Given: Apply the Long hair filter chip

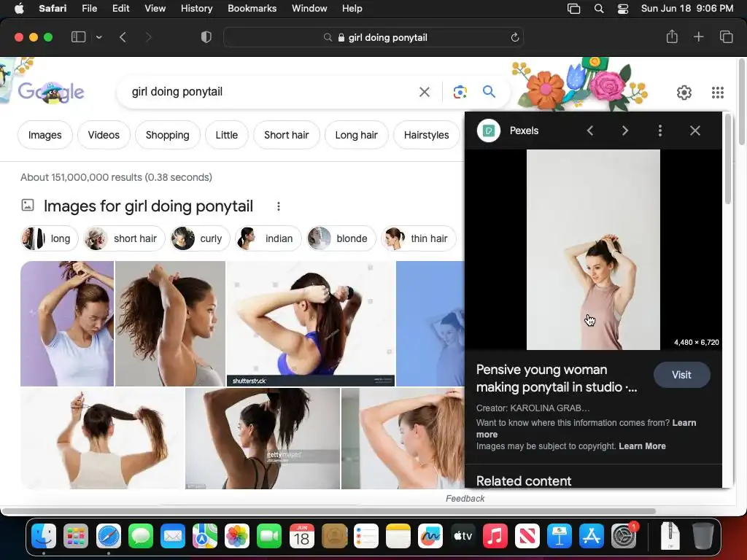Looking at the screenshot, I should [356, 135].
